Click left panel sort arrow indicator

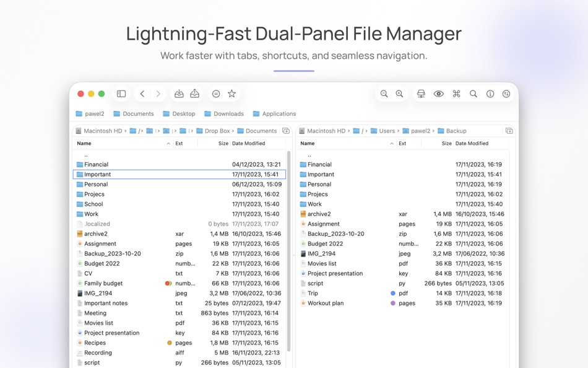click(x=168, y=144)
